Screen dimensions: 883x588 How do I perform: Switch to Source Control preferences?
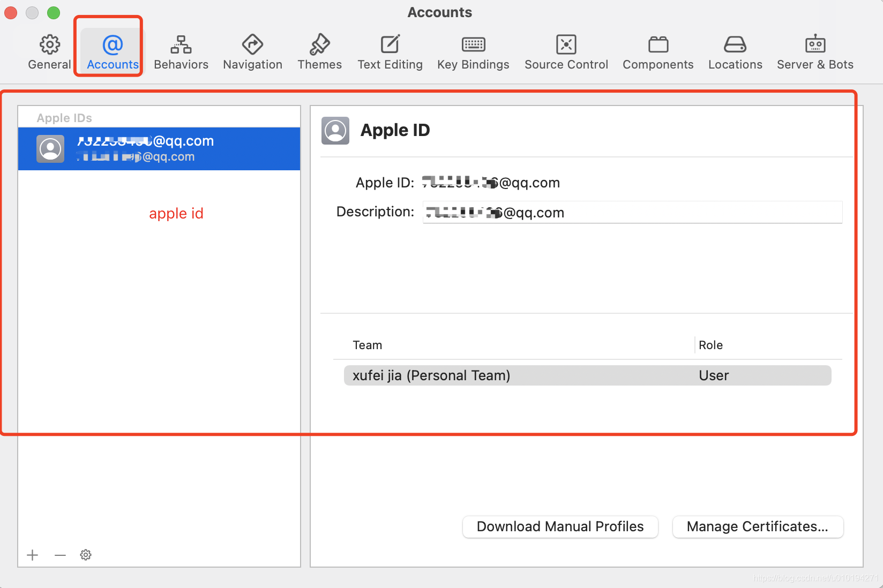[x=566, y=52]
